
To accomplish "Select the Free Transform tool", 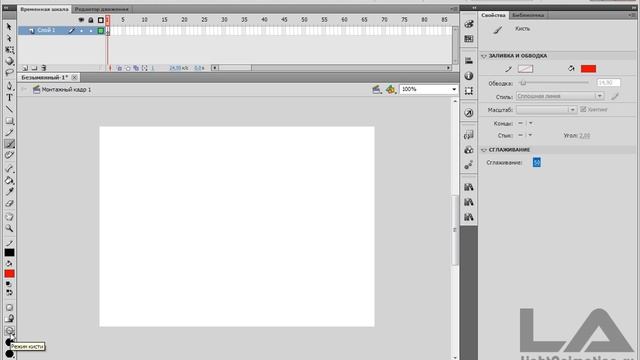I will pos(9,50).
